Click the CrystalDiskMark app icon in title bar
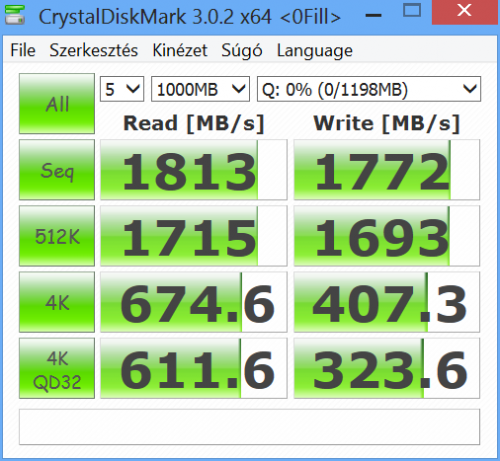500x461 pixels. [15, 15]
